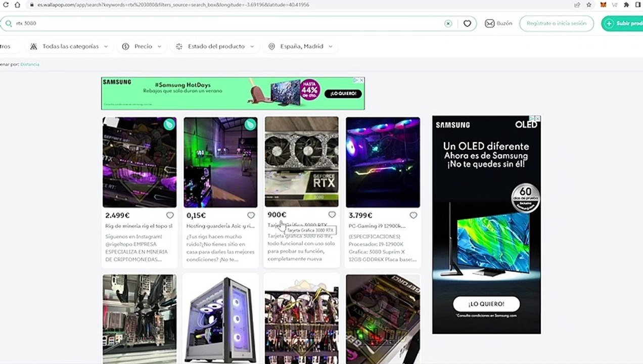Open second-row mining rig listing with cables
The height and width of the screenshot is (364, 643).
(302, 320)
